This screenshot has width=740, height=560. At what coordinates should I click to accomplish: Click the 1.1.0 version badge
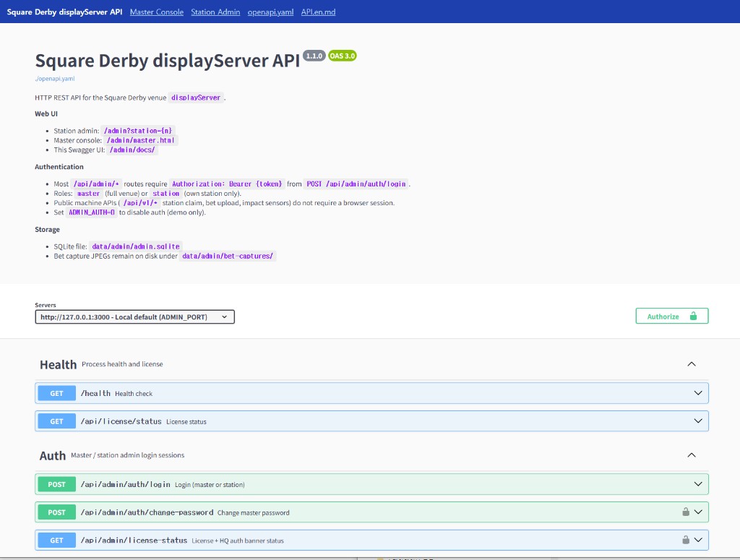click(314, 56)
